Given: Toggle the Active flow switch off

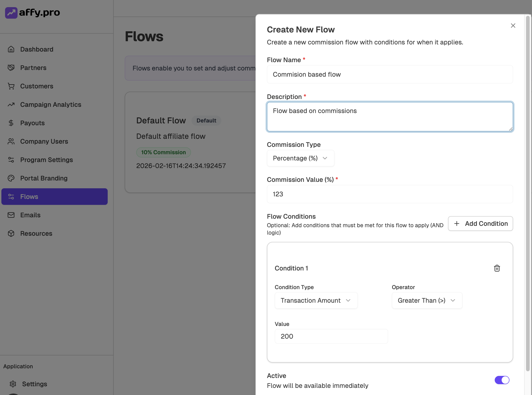Looking at the screenshot, I should pyautogui.click(x=502, y=380).
